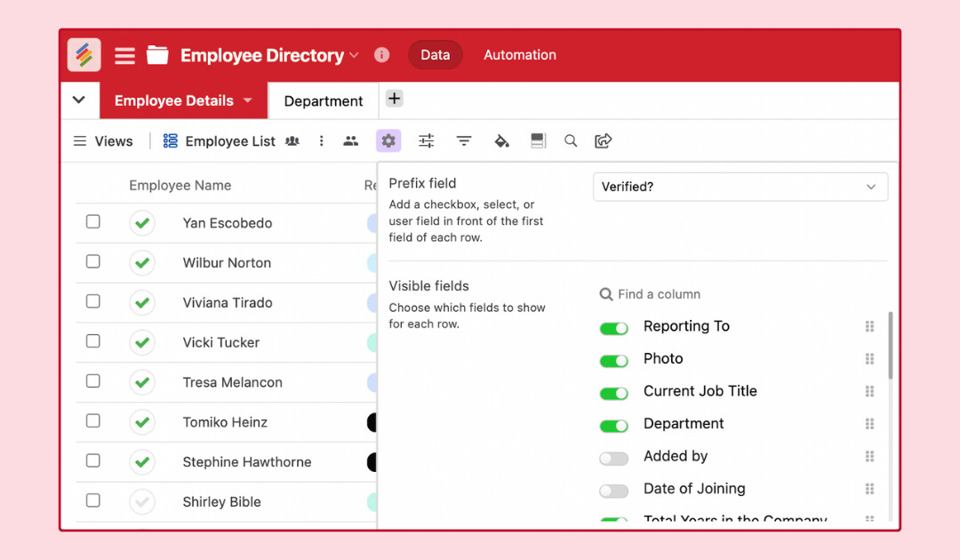The image size is (960, 560).
Task: Open the Employee List view
Action: point(230,141)
